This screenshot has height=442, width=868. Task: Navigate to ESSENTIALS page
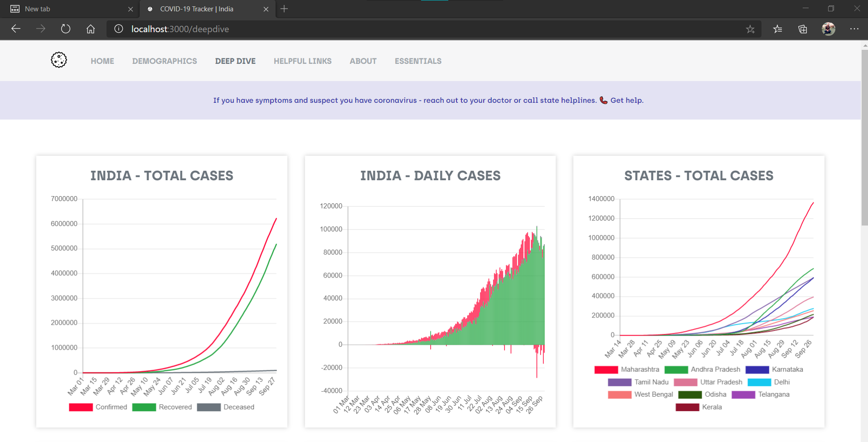click(418, 61)
